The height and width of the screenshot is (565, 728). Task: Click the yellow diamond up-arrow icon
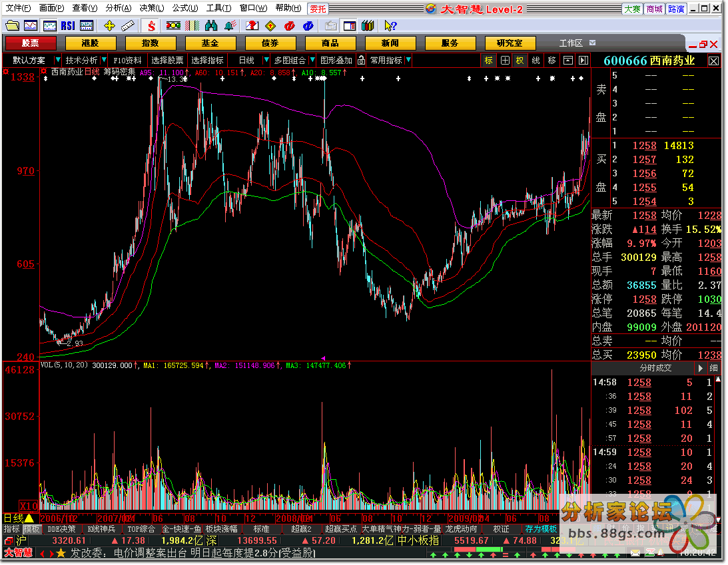[270, 26]
